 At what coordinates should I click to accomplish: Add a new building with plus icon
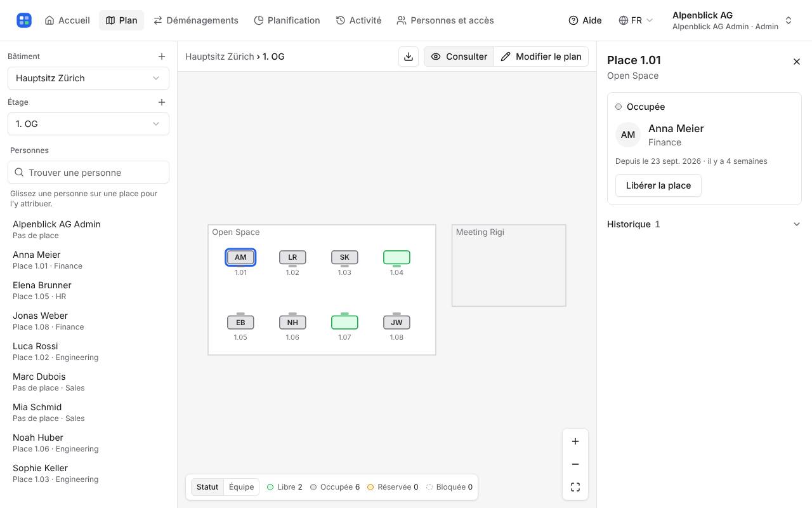tap(162, 57)
